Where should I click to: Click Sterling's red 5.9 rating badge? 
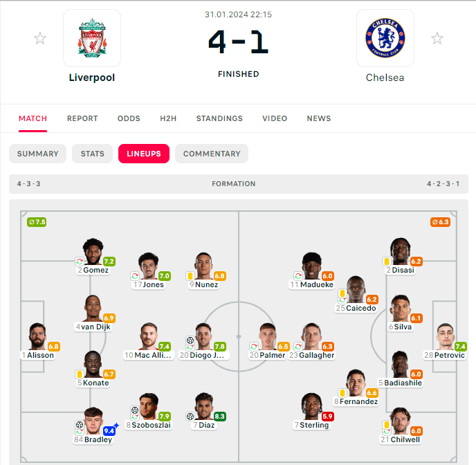(x=327, y=417)
